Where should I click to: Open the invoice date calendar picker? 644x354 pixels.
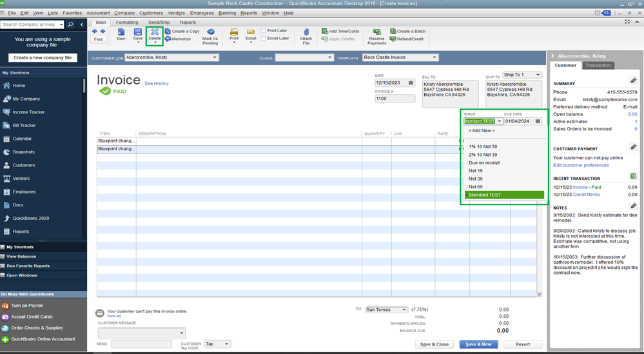click(x=411, y=83)
